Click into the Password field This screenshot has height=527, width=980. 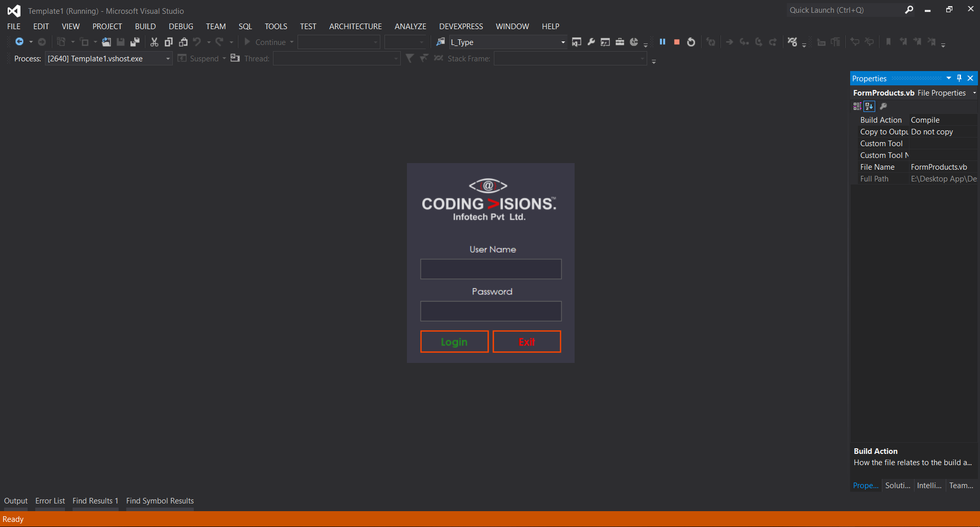[x=491, y=311]
